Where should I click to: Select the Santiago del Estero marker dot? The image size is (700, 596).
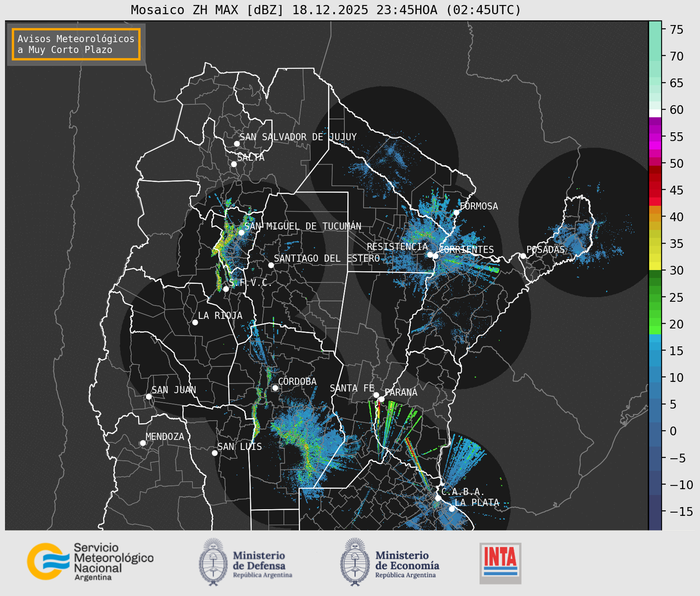(271, 265)
